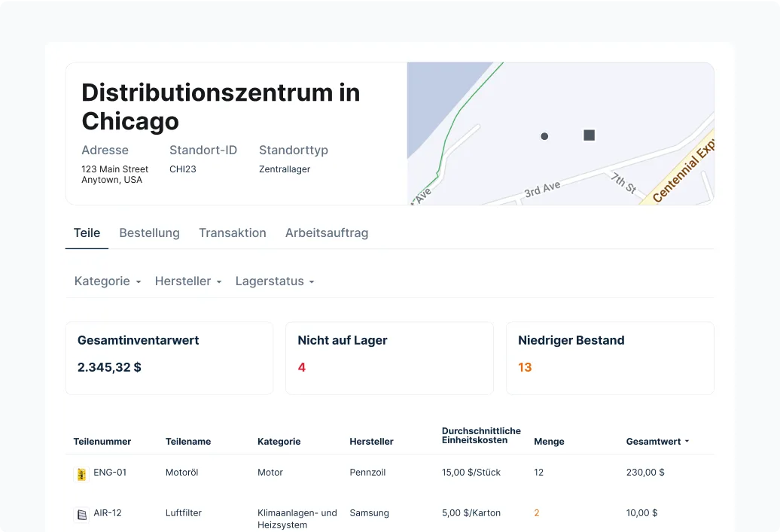Open the Kategorie filter dropdown

click(x=108, y=281)
